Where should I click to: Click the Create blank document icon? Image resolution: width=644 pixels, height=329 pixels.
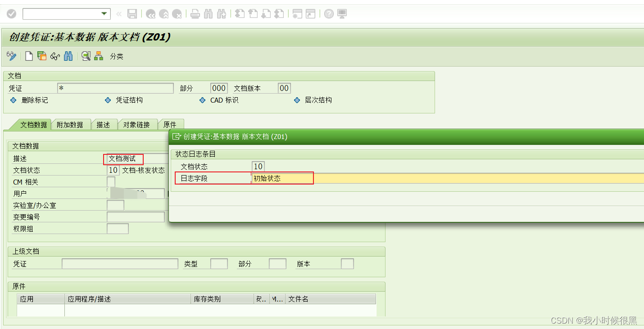[29, 56]
